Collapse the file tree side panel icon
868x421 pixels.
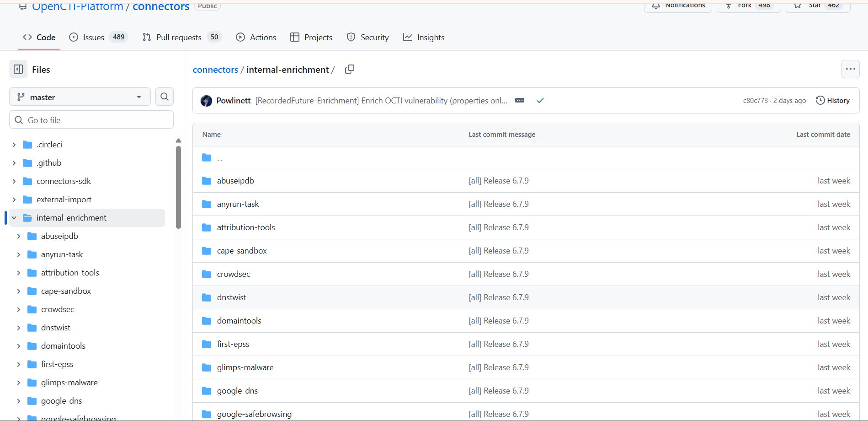coord(18,69)
